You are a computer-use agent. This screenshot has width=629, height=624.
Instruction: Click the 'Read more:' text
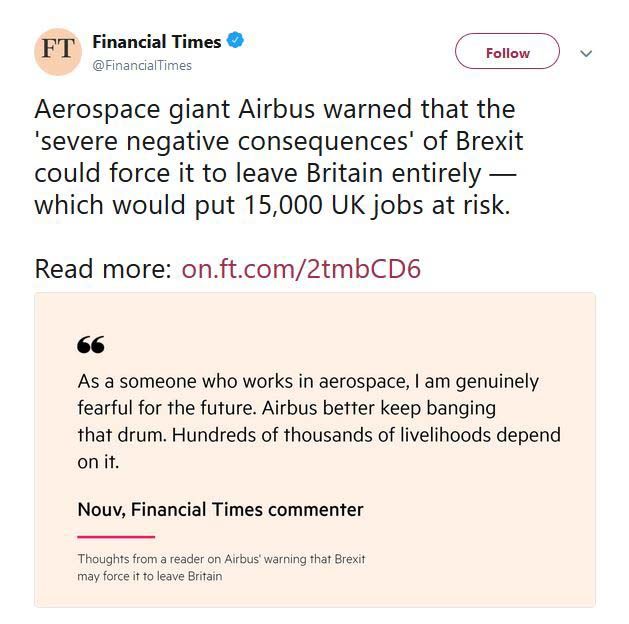coord(102,269)
